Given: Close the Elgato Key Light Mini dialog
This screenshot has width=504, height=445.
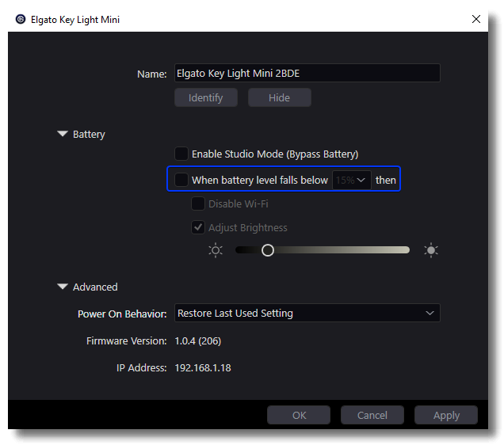Looking at the screenshot, I should (x=476, y=19).
